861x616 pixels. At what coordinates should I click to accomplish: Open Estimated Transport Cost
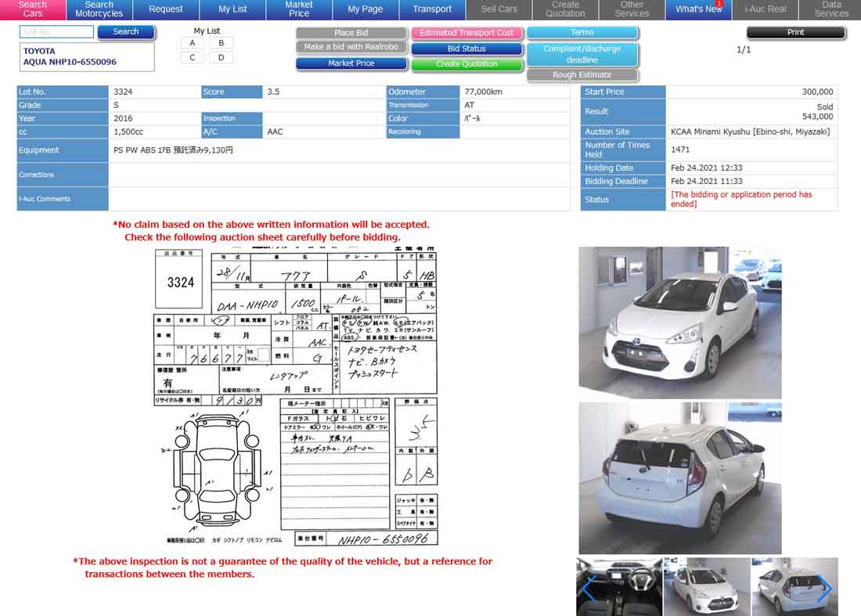point(467,33)
